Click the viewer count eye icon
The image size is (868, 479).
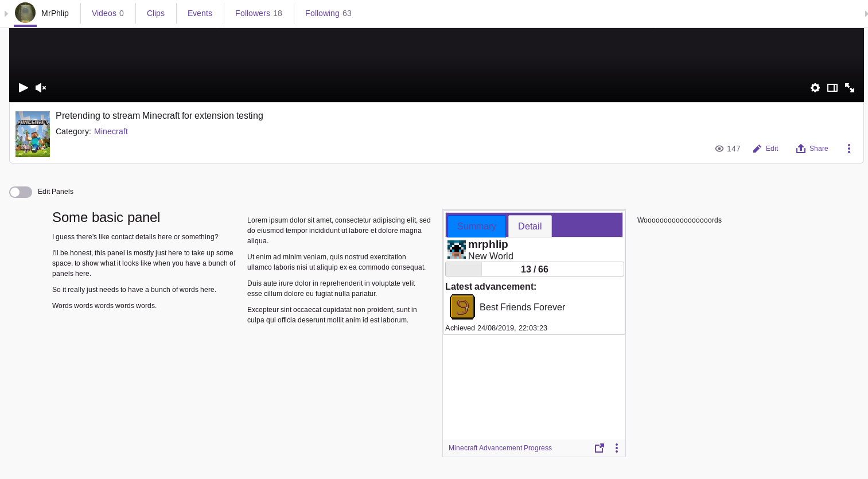click(719, 149)
